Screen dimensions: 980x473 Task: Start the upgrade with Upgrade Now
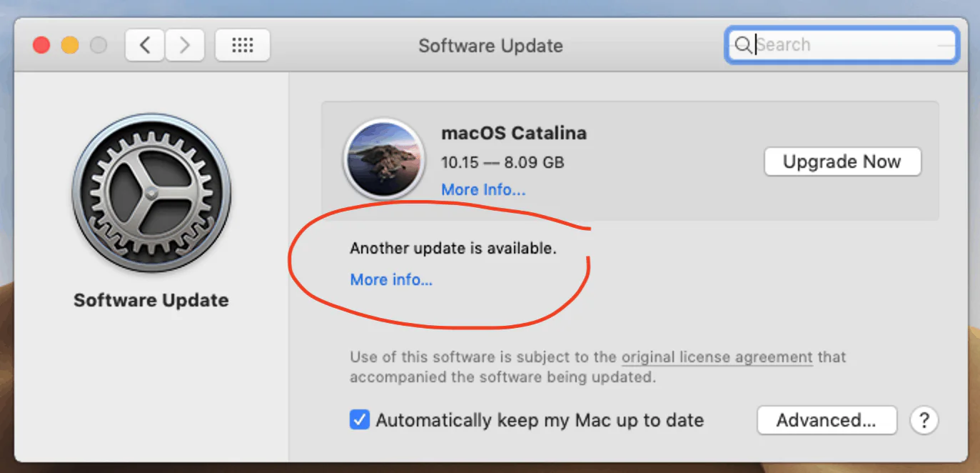[842, 161]
